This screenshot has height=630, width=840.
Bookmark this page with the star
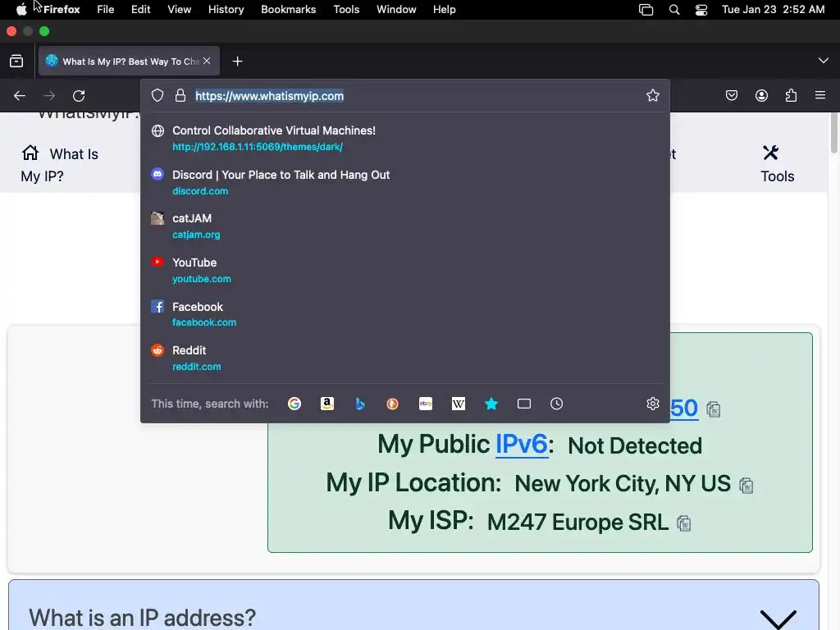point(652,95)
